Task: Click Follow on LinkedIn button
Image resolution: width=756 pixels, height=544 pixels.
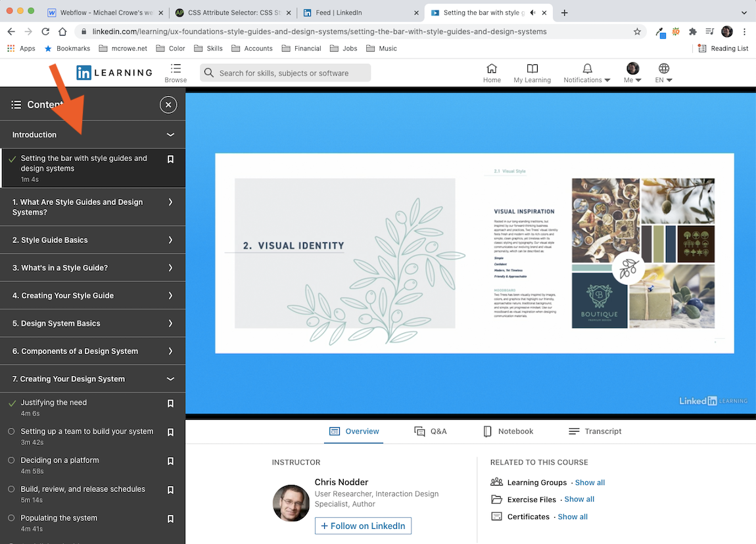Action: coord(363,526)
